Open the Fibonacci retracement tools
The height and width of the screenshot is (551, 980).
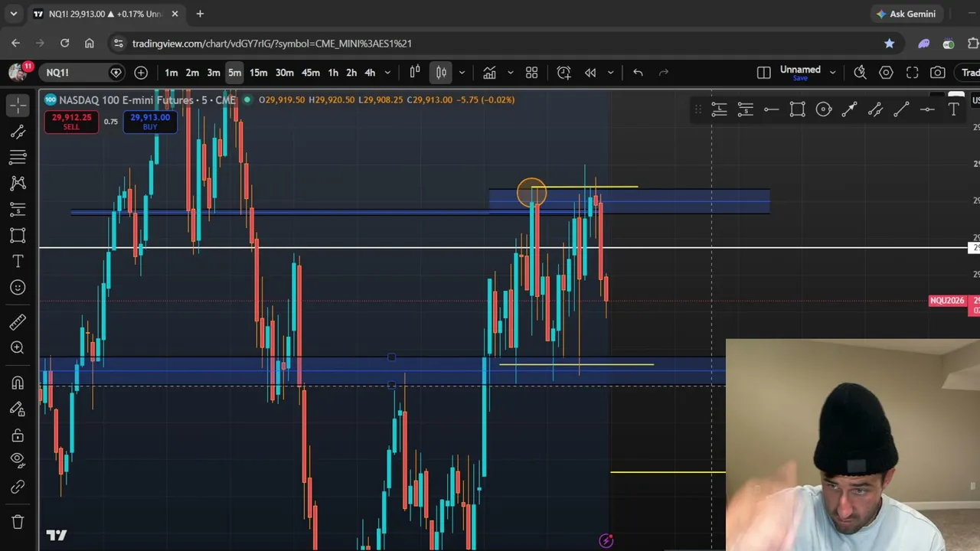click(18, 158)
